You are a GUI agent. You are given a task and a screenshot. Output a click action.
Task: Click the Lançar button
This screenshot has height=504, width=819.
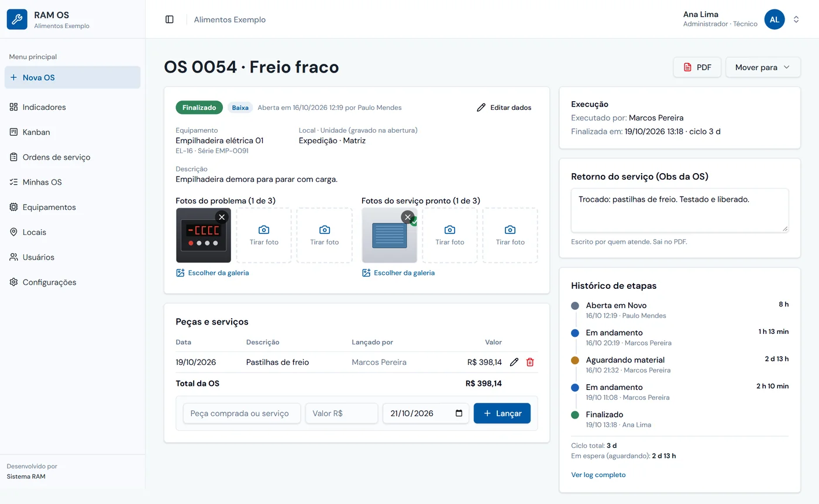pyautogui.click(x=502, y=413)
